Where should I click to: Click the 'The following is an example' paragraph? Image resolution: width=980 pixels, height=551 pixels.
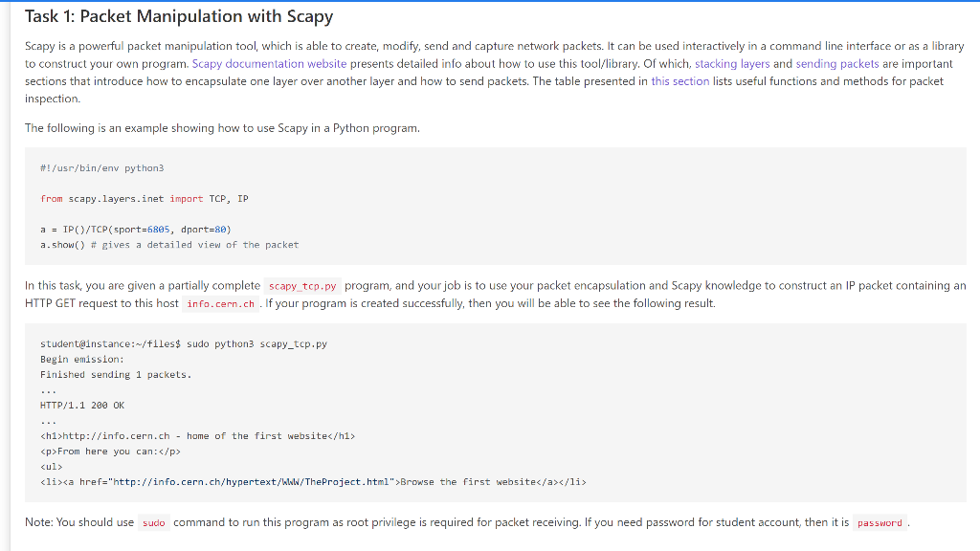click(222, 128)
